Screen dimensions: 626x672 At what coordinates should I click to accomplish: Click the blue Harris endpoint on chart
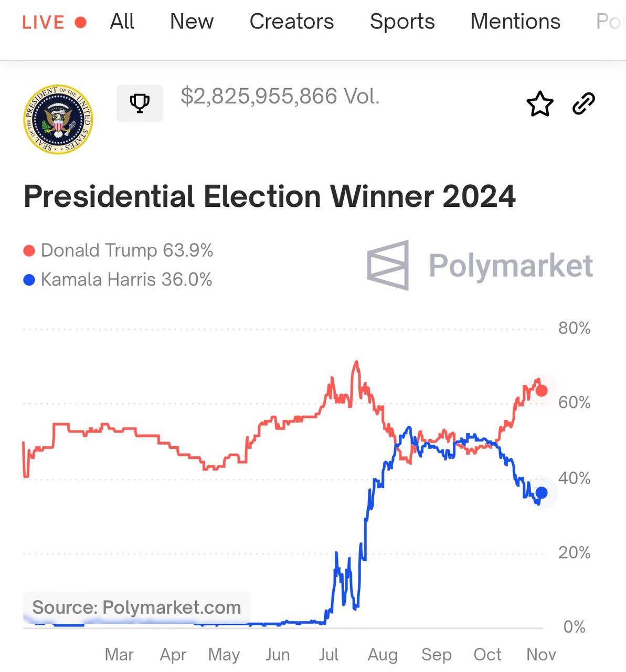542,492
